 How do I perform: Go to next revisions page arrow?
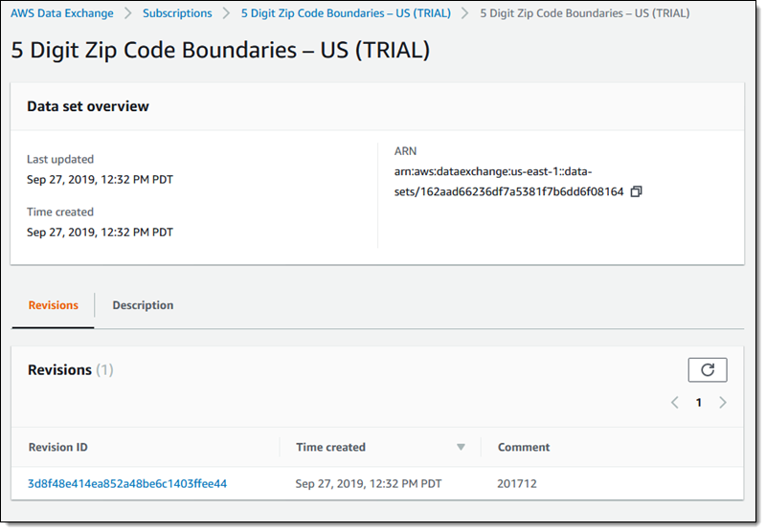coord(723,403)
